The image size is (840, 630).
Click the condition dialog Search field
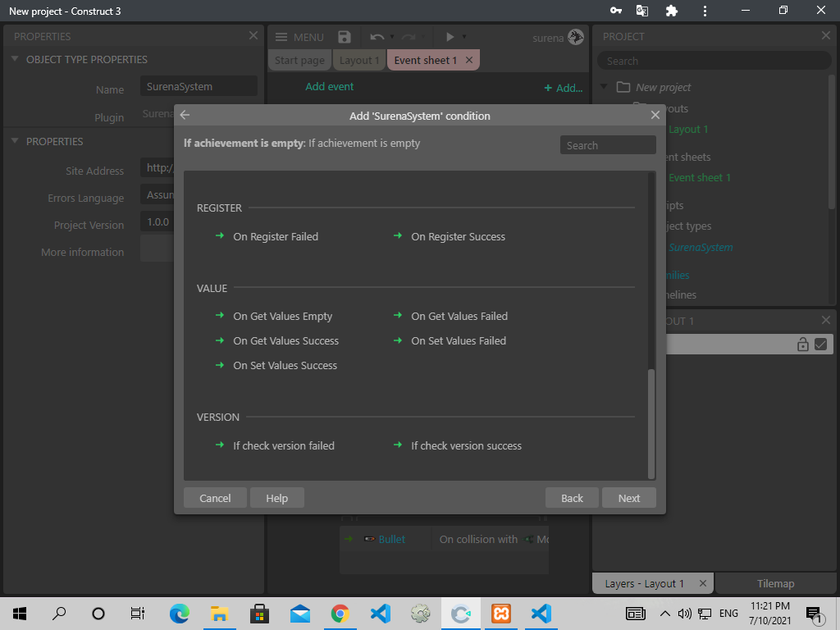[x=608, y=145]
